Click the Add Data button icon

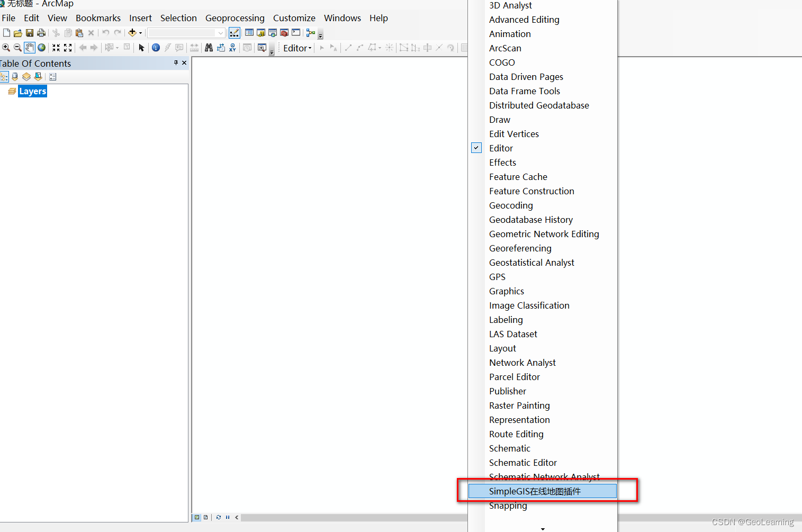132,33
